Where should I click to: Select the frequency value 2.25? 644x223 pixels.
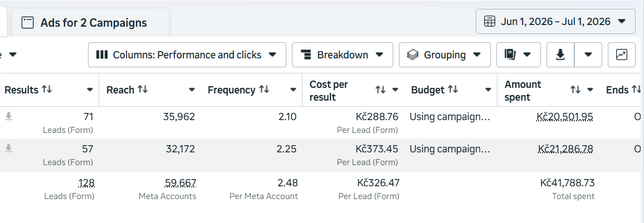(x=287, y=149)
